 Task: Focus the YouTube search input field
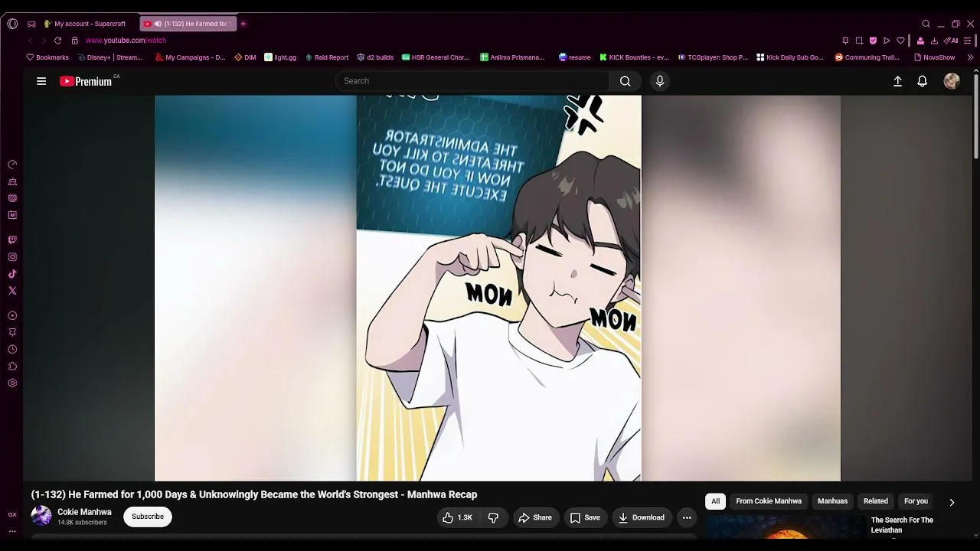pos(472,81)
